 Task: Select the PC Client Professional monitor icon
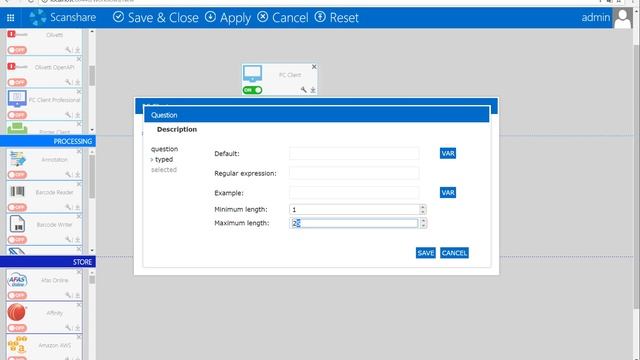[x=17, y=99]
